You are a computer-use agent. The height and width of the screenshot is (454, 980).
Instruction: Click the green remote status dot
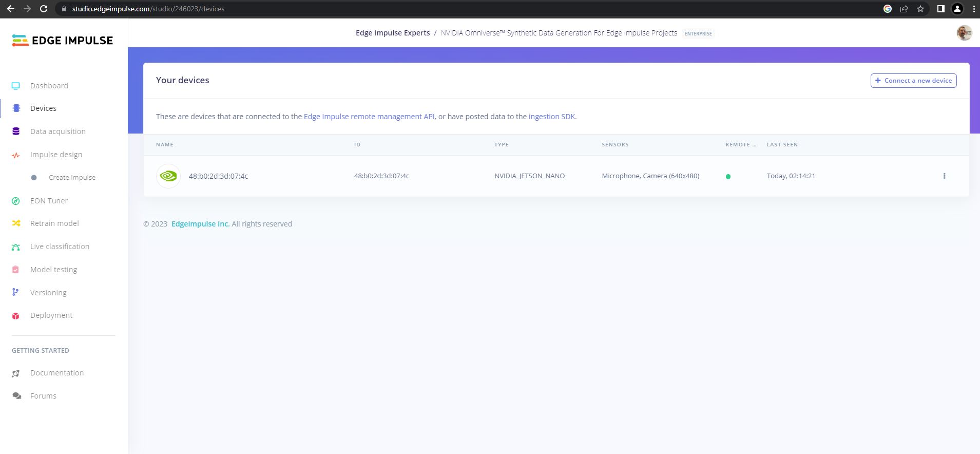point(728,177)
